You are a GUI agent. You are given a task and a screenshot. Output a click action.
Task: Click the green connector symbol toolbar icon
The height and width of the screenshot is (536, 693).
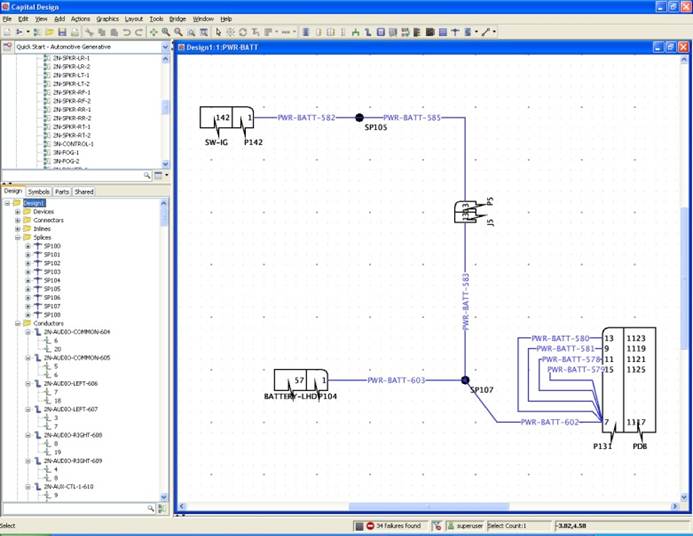[x=355, y=32]
